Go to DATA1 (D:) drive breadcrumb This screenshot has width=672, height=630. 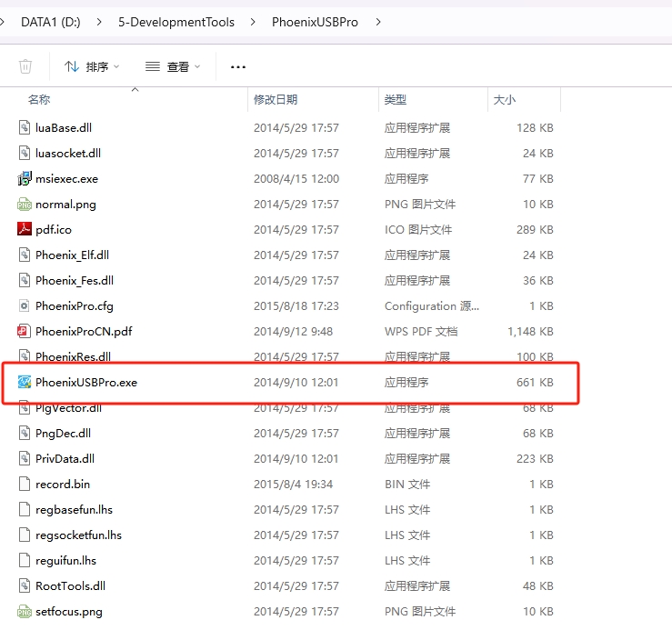(52, 22)
